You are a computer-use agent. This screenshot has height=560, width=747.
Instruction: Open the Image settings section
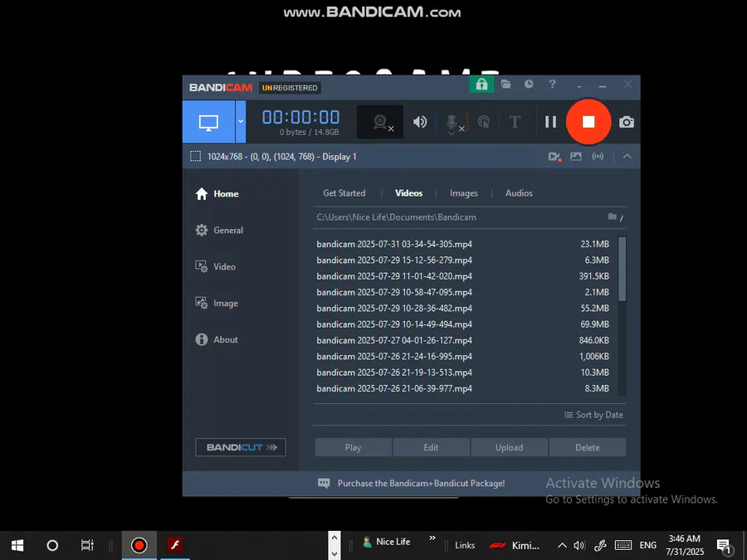pyautogui.click(x=217, y=304)
